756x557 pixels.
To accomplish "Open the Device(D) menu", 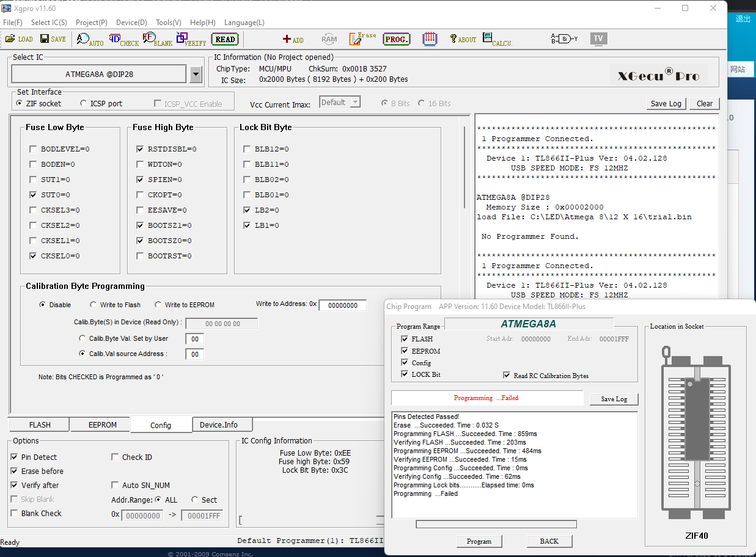I will [x=131, y=23].
